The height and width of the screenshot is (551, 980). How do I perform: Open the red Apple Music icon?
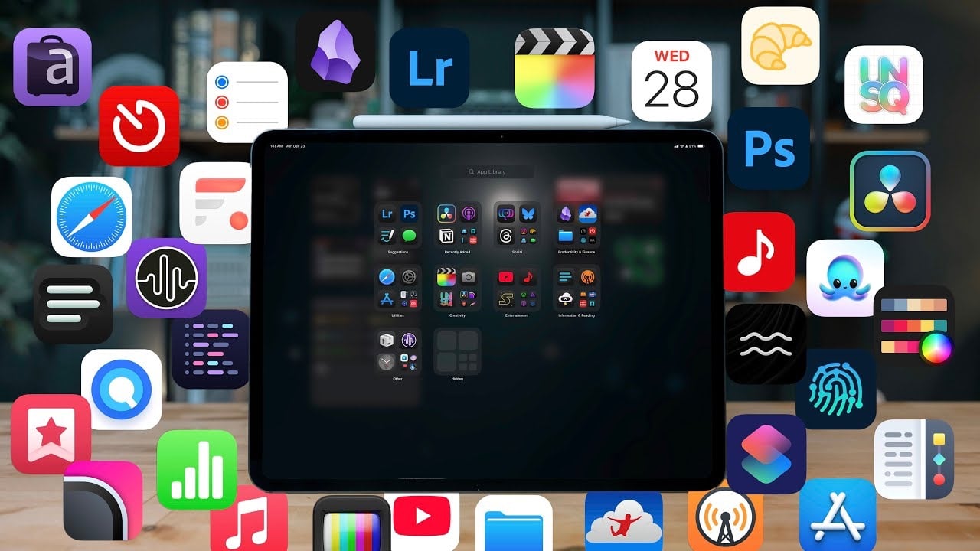pos(249,518)
